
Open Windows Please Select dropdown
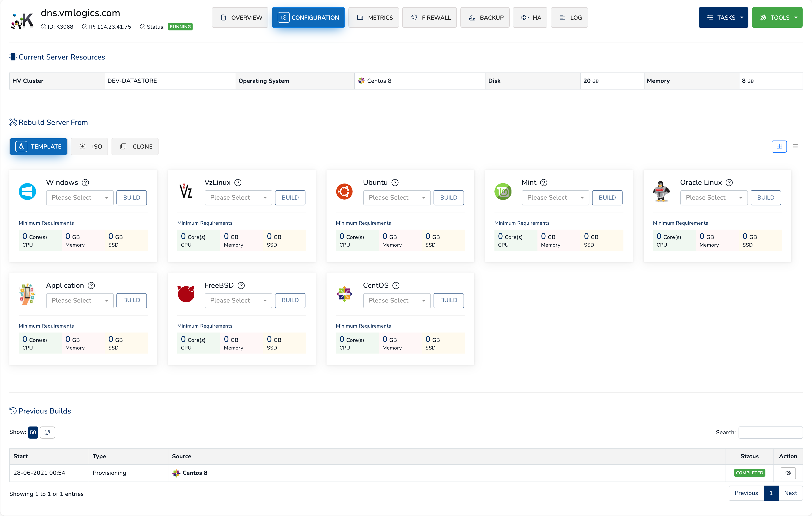pos(79,198)
